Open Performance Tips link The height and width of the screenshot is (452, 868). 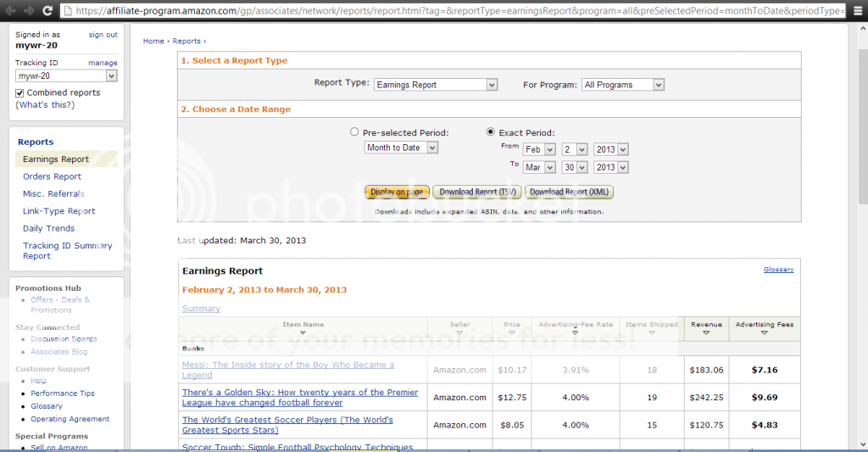tap(63, 393)
